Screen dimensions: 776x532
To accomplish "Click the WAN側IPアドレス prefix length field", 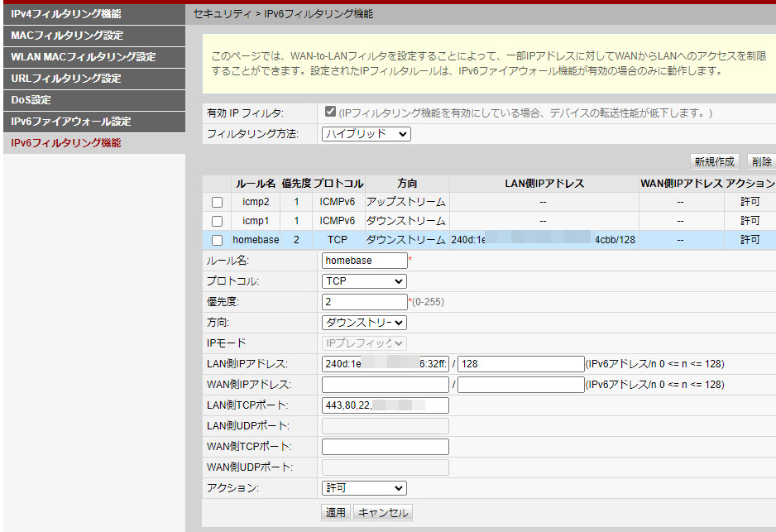I will click(x=520, y=385).
